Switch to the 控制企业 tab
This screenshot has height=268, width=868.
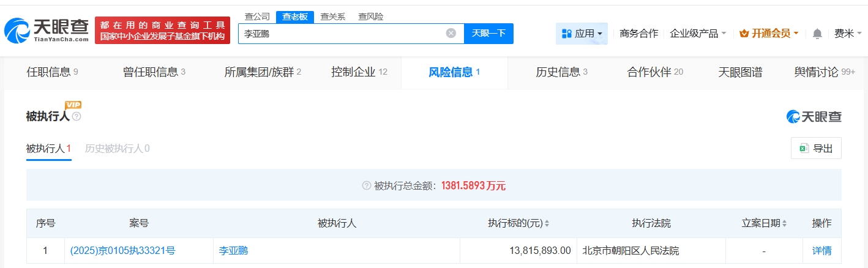coord(359,72)
